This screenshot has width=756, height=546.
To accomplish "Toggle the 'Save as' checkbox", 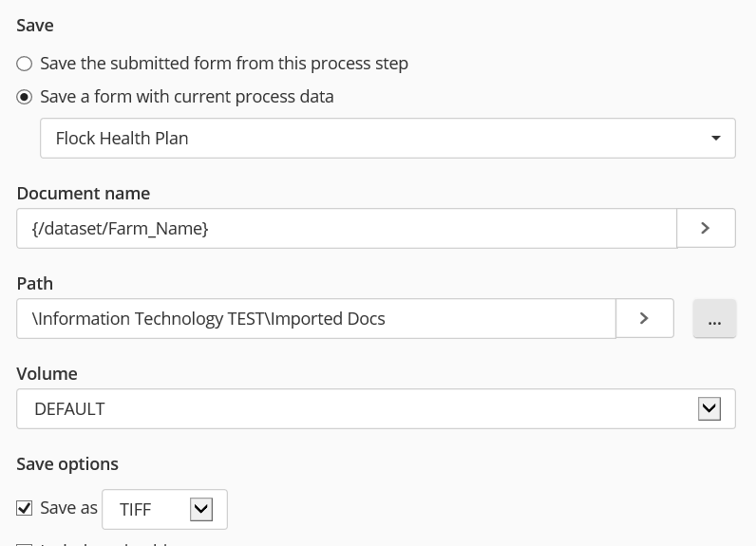I will pyautogui.click(x=25, y=508).
